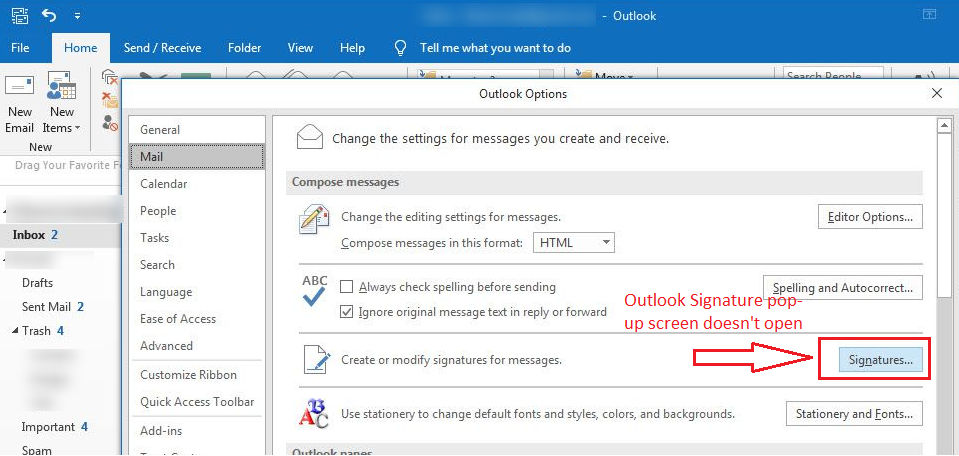Image resolution: width=959 pixels, height=456 pixels.
Task: Click the editing settings pencil icon
Action: (314, 220)
